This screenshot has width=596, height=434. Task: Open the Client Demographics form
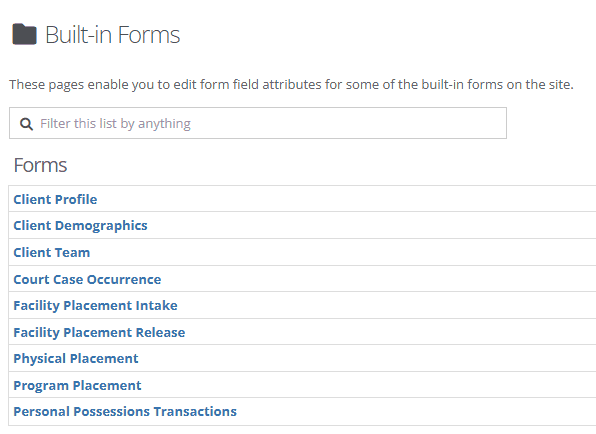coord(80,226)
